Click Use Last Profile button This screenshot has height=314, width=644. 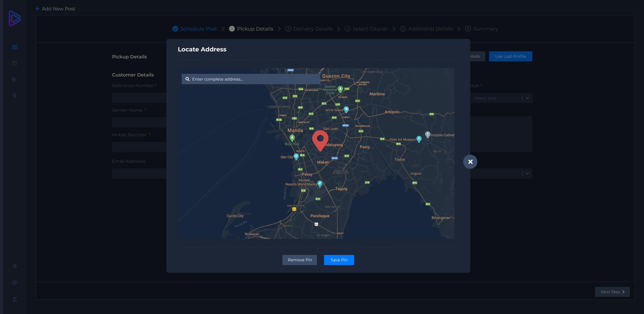511,56
